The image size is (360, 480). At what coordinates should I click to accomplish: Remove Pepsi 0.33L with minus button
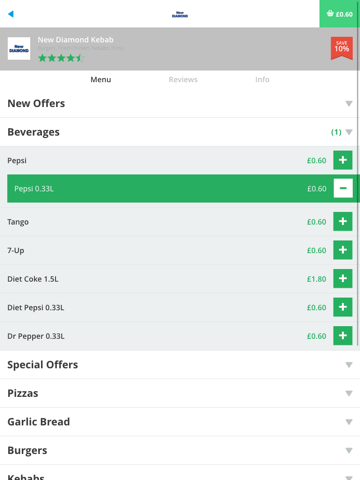(x=343, y=188)
